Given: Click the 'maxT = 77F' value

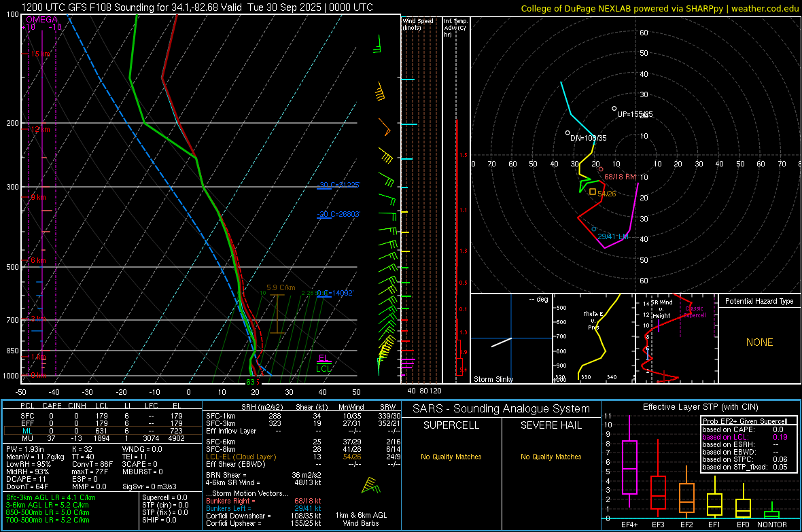Looking at the screenshot, I should point(90,472).
